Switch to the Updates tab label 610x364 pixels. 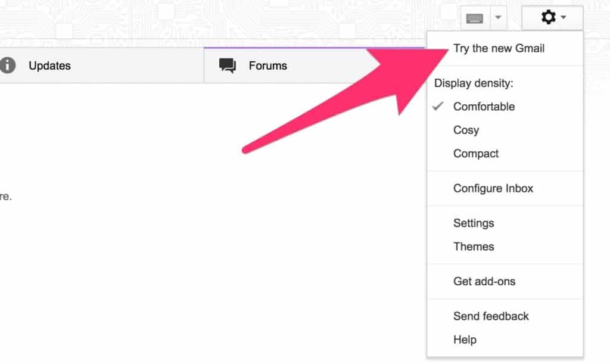click(49, 66)
